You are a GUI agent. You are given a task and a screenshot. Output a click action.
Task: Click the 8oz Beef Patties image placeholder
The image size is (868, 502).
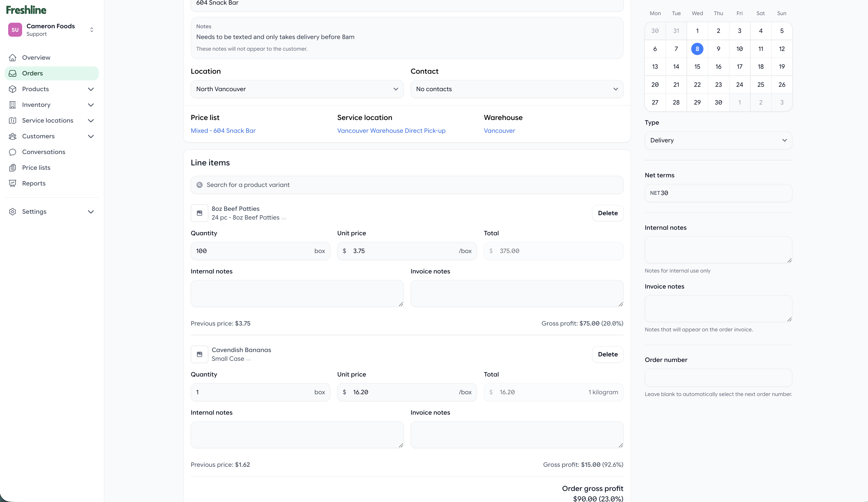pyautogui.click(x=200, y=213)
